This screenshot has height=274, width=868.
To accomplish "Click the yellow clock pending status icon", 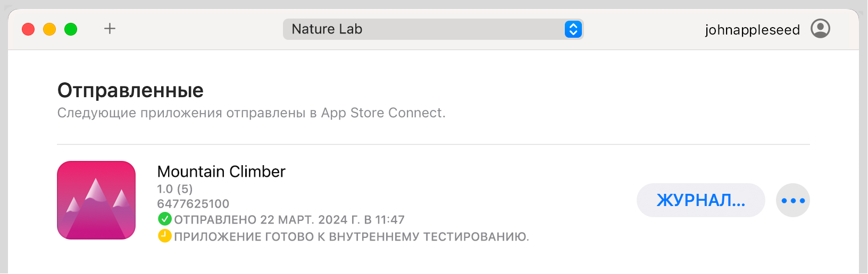I will [x=165, y=236].
